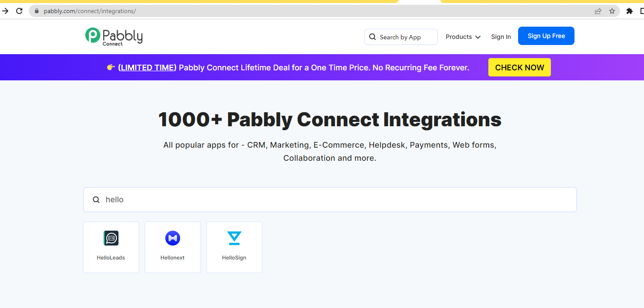Open the LIMITED TIME deal link
This screenshot has height=308, width=644.
click(x=147, y=68)
